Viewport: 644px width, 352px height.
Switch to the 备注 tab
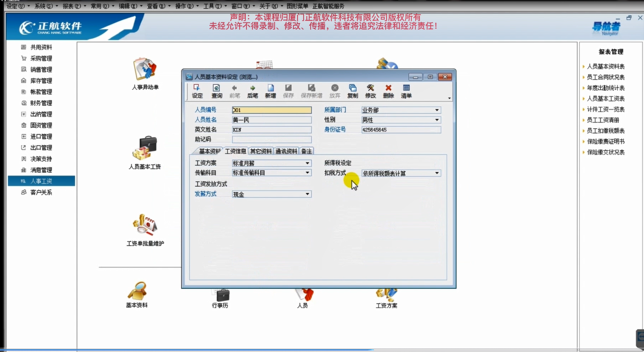(307, 151)
